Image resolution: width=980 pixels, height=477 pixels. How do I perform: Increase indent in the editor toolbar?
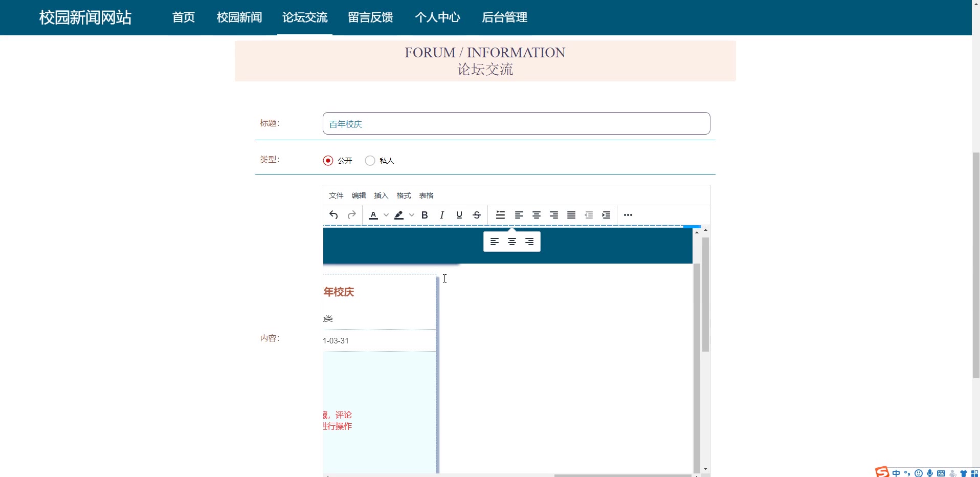pyautogui.click(x=606, y=215)
